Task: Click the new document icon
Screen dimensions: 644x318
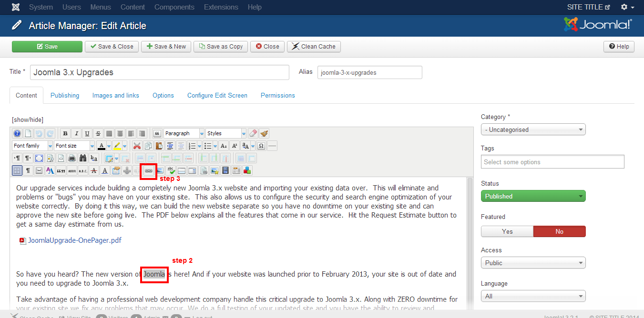Action: (28, 134)
